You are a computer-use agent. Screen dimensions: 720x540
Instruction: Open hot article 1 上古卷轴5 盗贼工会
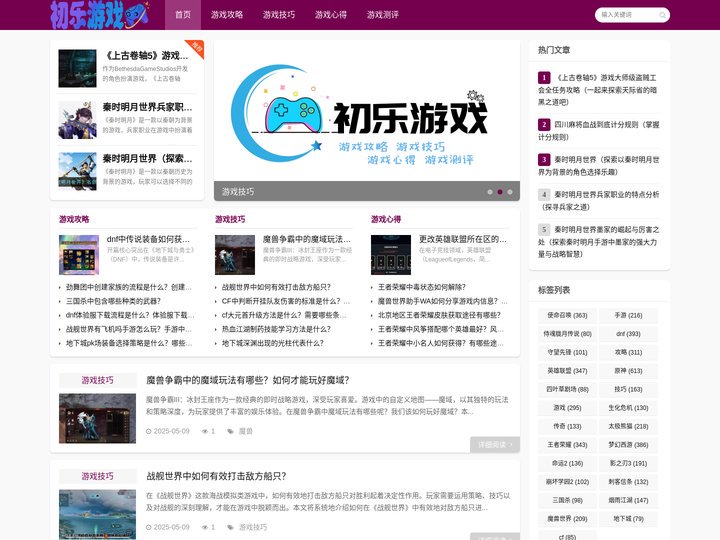(x=598, y=90)
